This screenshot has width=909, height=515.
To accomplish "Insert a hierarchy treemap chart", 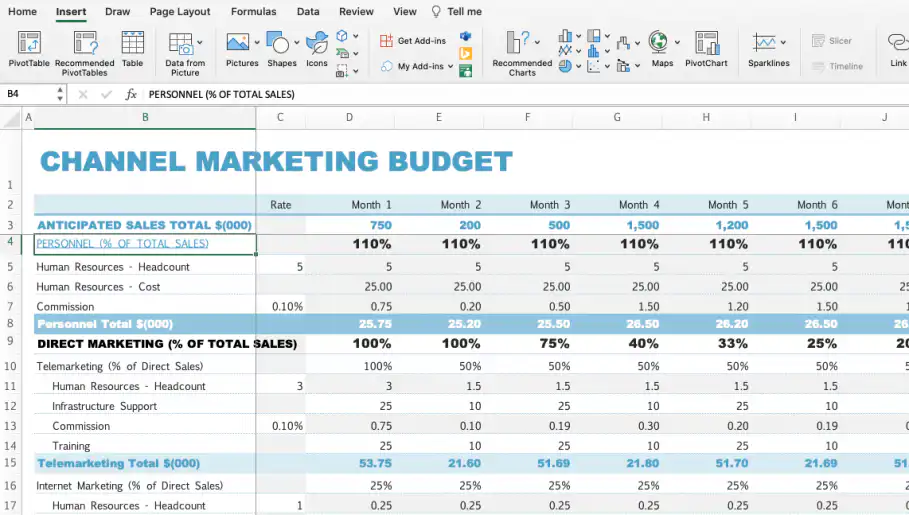I will pos(594,36).
